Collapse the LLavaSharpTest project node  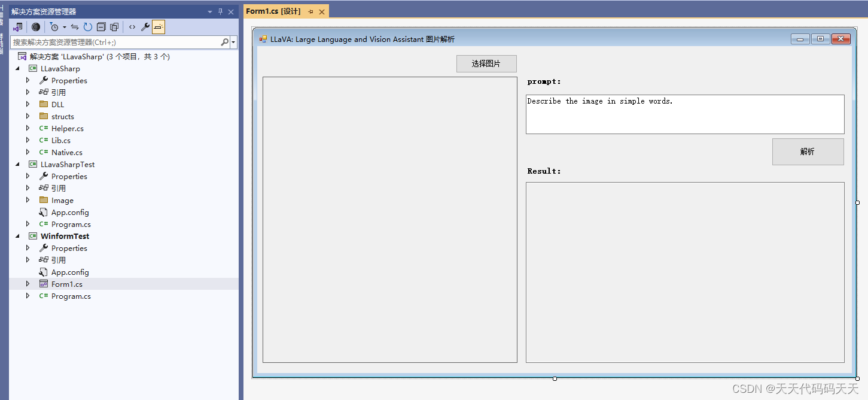[x=17, y=164]
